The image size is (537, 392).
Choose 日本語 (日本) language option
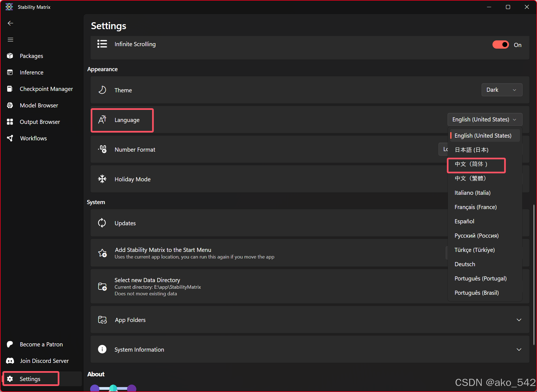tap(485, 150)
